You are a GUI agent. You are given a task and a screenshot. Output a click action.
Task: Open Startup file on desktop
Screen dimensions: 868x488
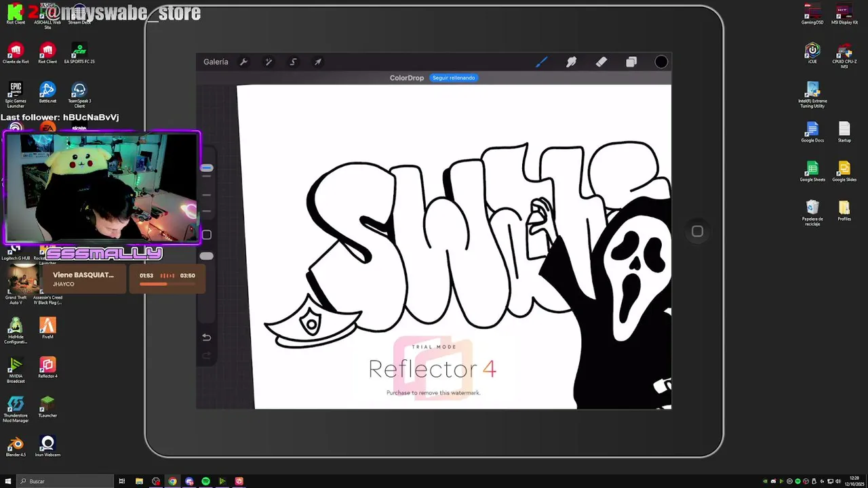(844, 132)
